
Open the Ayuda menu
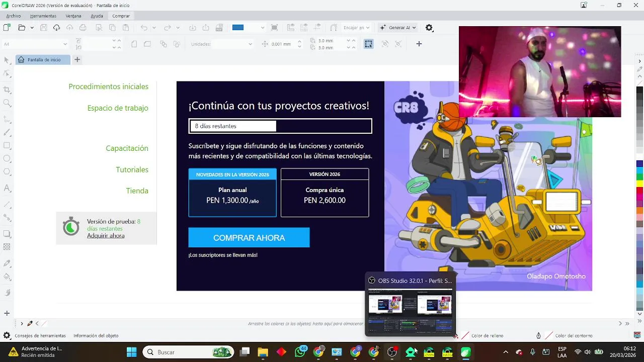pos(97,16)
